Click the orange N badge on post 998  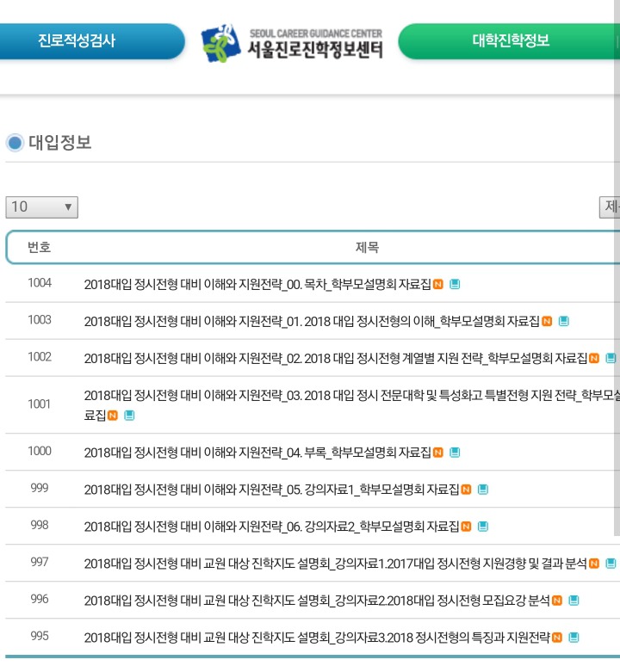[x=466, y=527]
